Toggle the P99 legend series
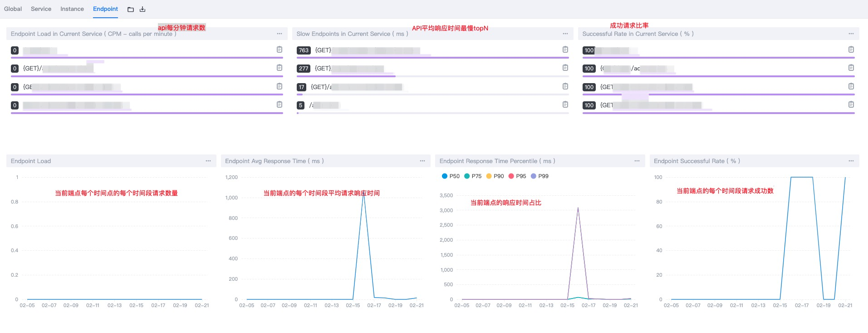Viewport: 868px width, 333px height. (539, 176)
